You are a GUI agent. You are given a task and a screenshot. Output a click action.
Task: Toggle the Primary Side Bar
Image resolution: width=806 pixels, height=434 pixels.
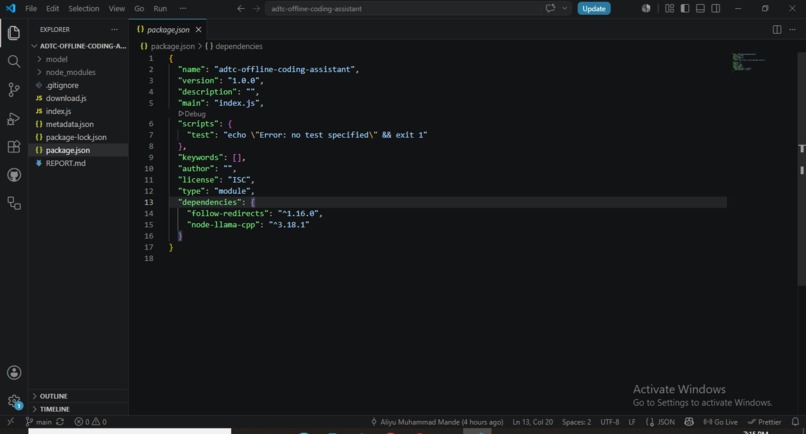(685, 9)
